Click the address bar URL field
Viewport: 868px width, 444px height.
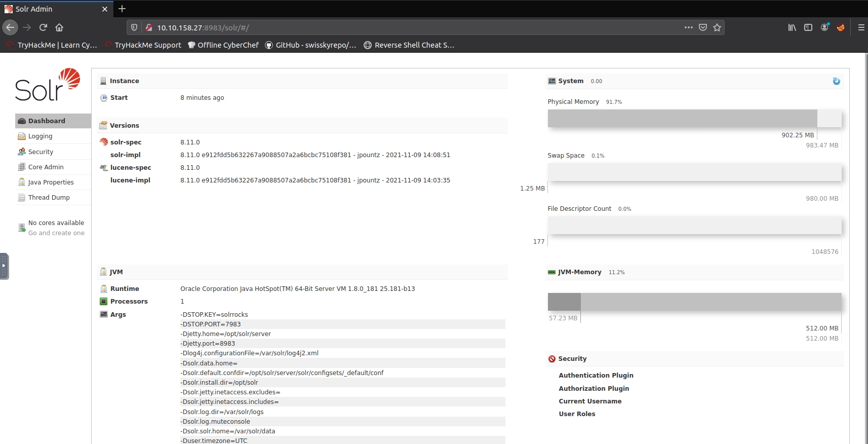[x=405, y=27]
